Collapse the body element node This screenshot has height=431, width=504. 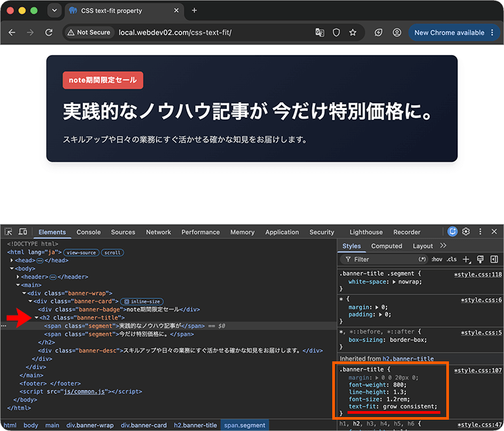click(11, 269)
